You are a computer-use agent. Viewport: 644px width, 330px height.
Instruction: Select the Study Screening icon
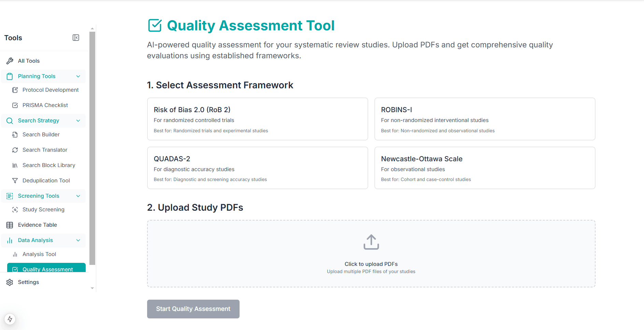click(15, 209)
